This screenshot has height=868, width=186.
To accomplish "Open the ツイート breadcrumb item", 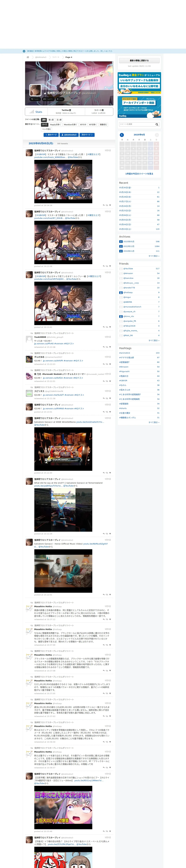I will coord(56,57).
